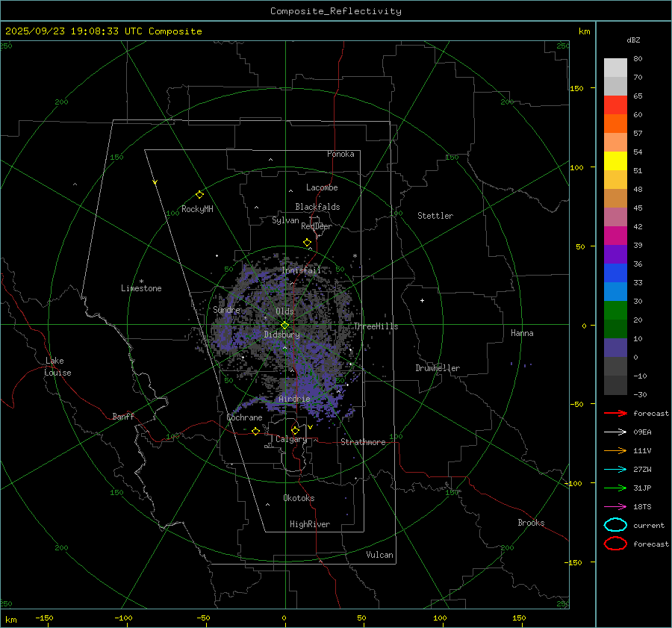Click the red 65 dBZ color swatch
Image resolution: width=672 pixels, height=628 pixels.
click(615, 105)
